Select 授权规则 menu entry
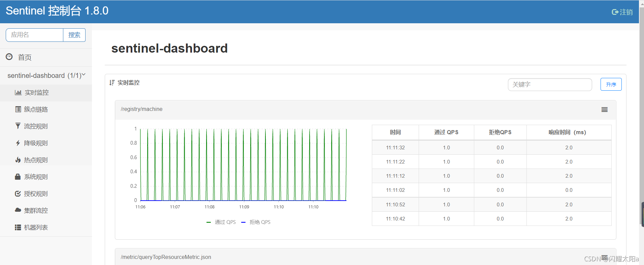 46,194
